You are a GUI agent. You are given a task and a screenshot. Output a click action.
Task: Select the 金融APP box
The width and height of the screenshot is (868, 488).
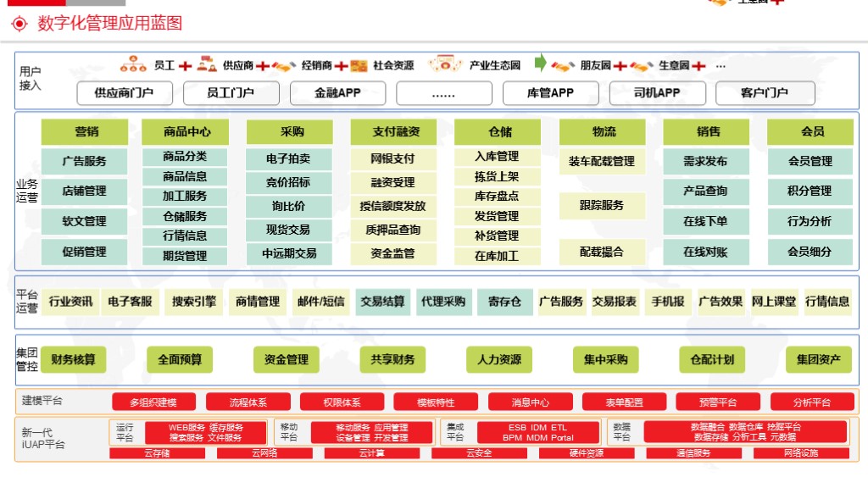point(337,93)
